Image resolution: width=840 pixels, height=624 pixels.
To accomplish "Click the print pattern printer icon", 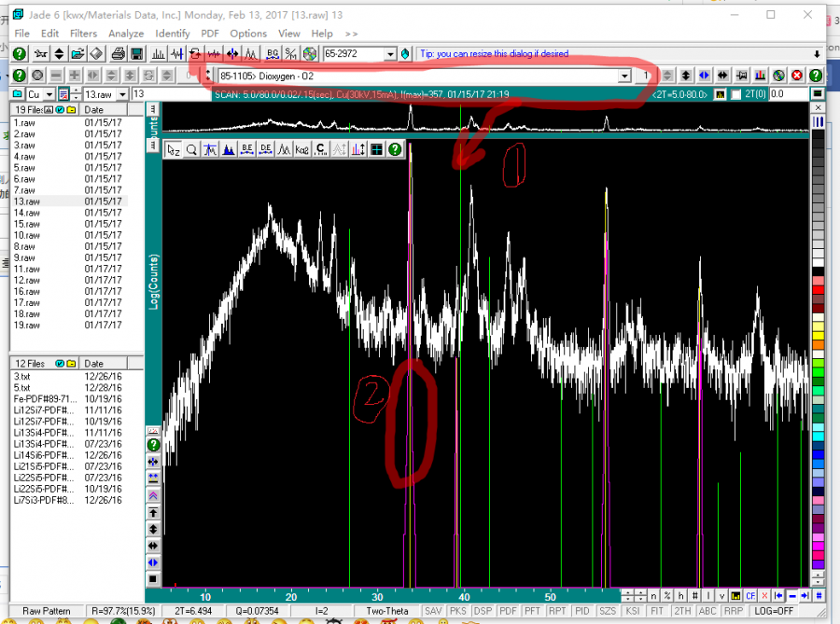I will [119, 54].
